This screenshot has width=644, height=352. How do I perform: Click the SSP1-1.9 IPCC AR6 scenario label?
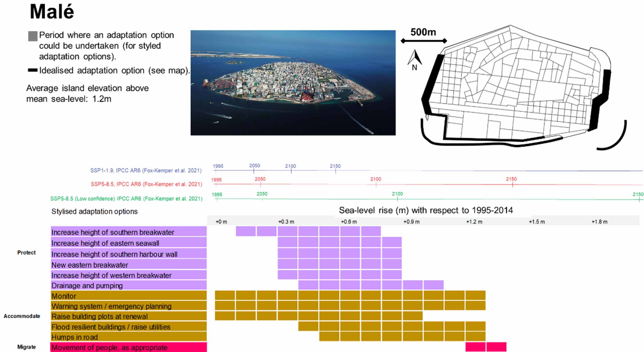146,171
